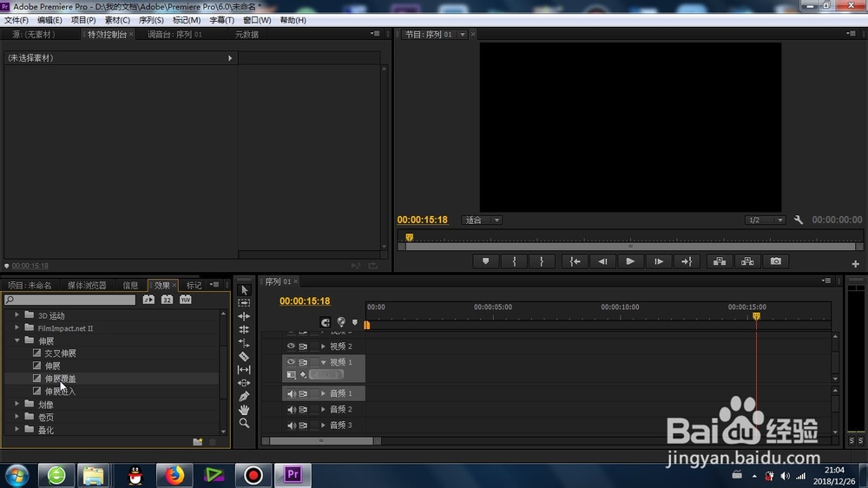The image size is (868, 488).
Task: Expand the 视频 2 track
Action: tap(323, 346)
